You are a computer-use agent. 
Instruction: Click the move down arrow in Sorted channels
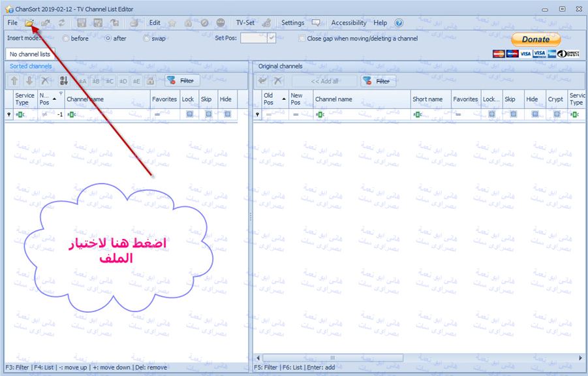point(29,81)
